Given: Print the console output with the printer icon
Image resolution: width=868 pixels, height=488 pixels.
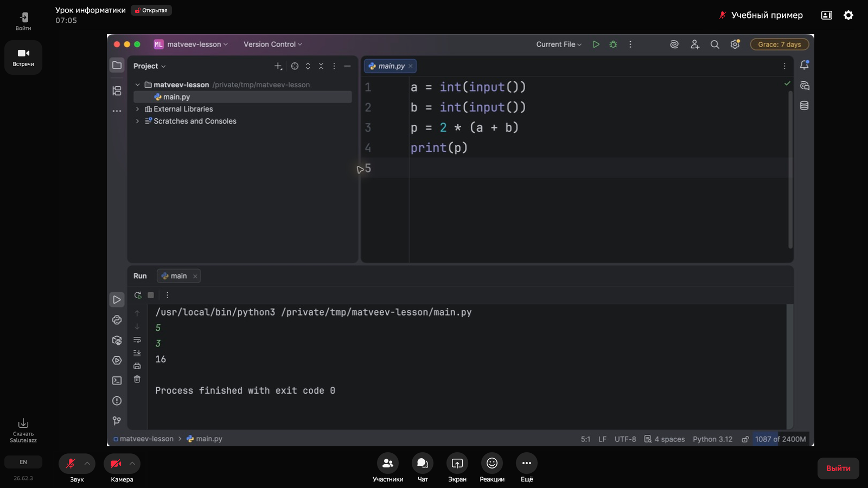Looking at the screenshot, I should [x=137, y=366].
